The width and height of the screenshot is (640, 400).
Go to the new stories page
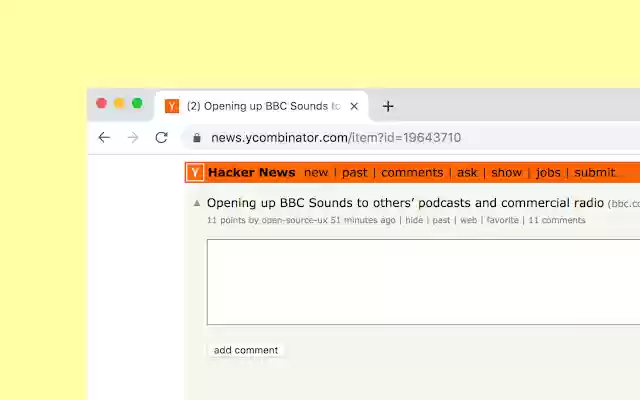coord(316,173)
